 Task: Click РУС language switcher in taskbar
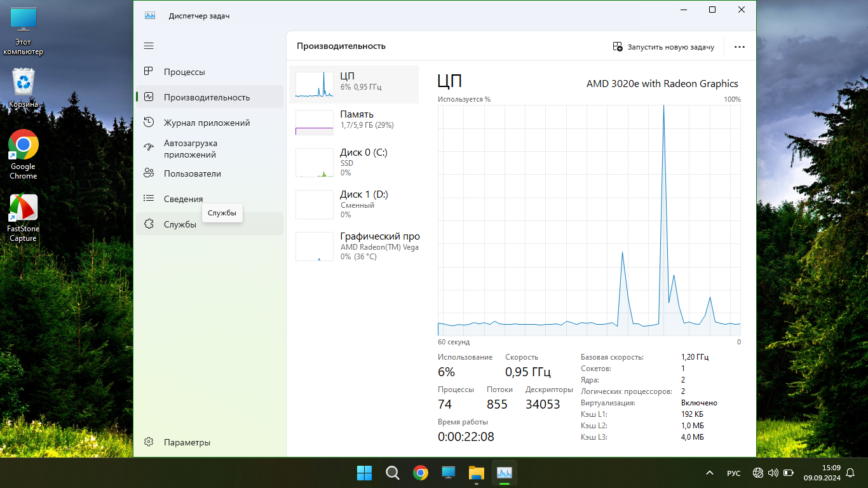point(733,473)
